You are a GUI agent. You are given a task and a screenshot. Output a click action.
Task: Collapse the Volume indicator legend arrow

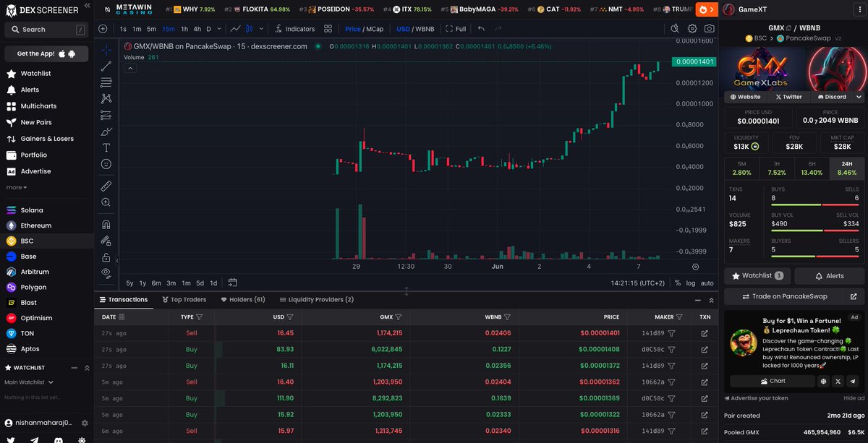click(x=129, y=68)
